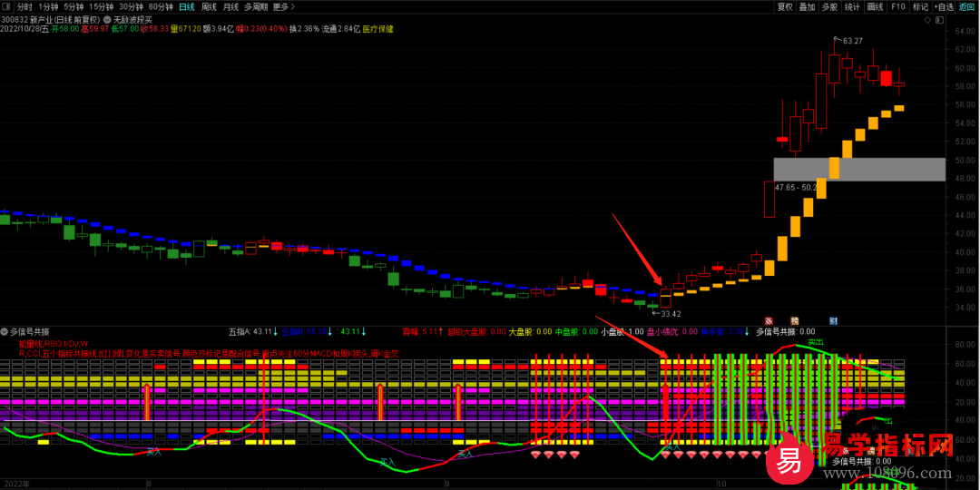Add stock via +自选 button
This screenshot has width=980, height=490.
tap(943, 7)
